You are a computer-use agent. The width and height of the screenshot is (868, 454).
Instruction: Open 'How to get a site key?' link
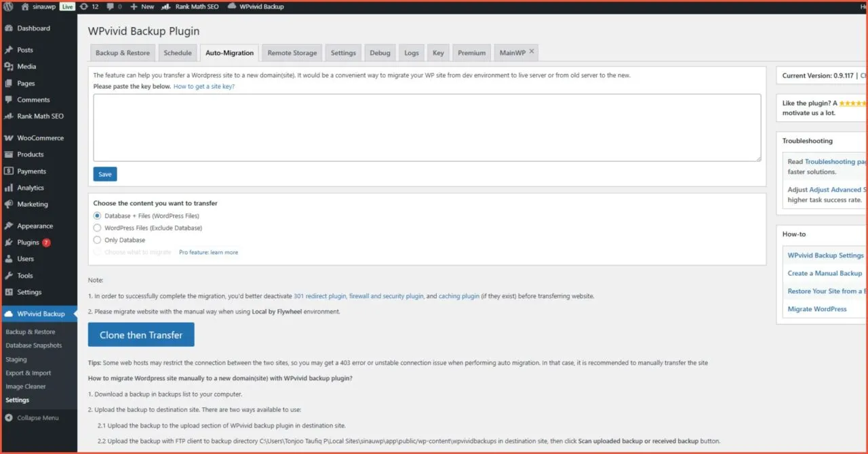(204, 87)
